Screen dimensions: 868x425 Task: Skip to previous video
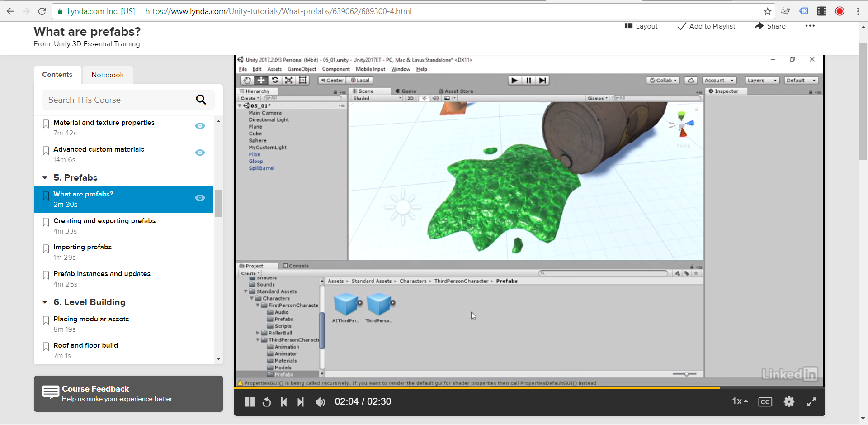click(283, 402)
